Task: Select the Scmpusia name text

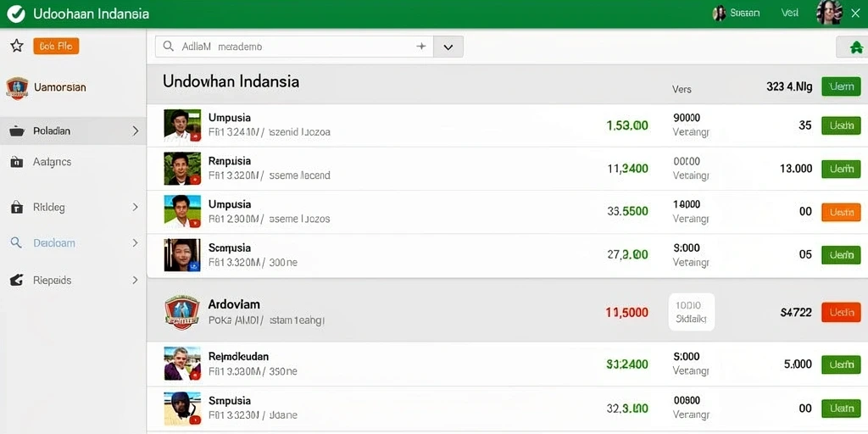Action: (x=230, y=248)
